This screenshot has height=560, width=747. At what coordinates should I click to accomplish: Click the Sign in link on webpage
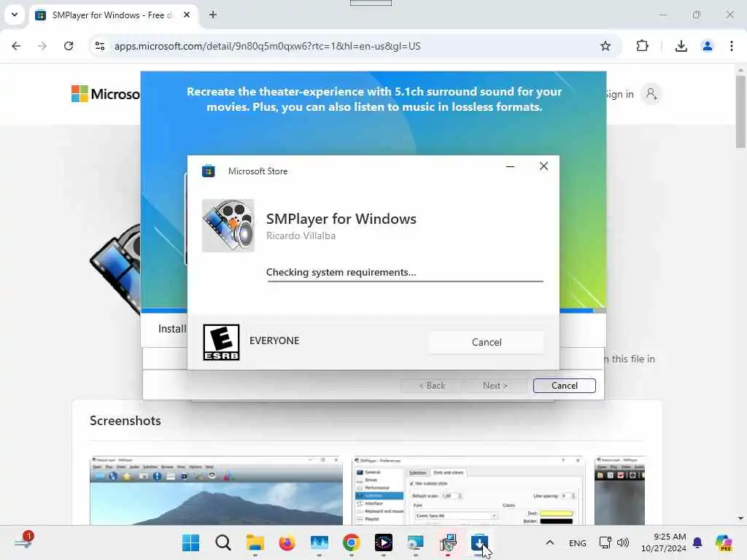(x=620, y=94)
